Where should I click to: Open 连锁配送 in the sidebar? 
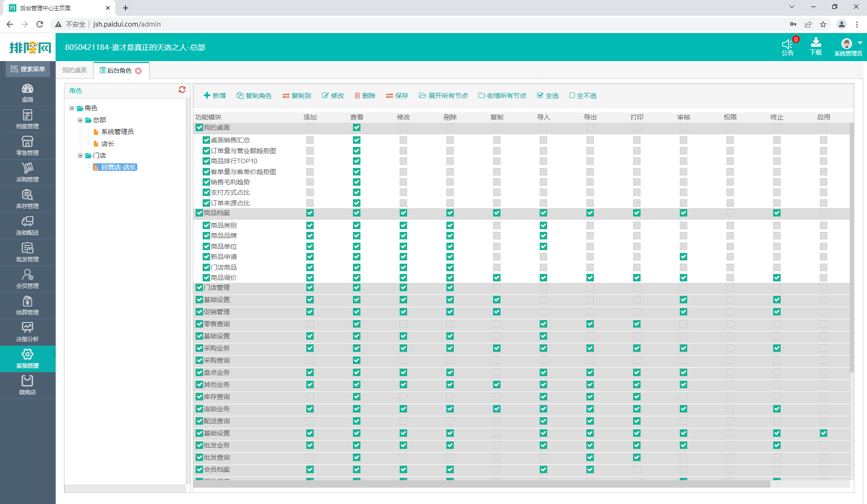tap(28, 226)
